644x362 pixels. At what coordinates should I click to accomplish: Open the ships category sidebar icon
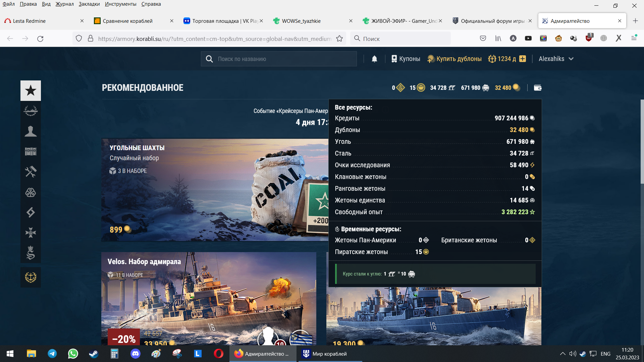(31, 111)
